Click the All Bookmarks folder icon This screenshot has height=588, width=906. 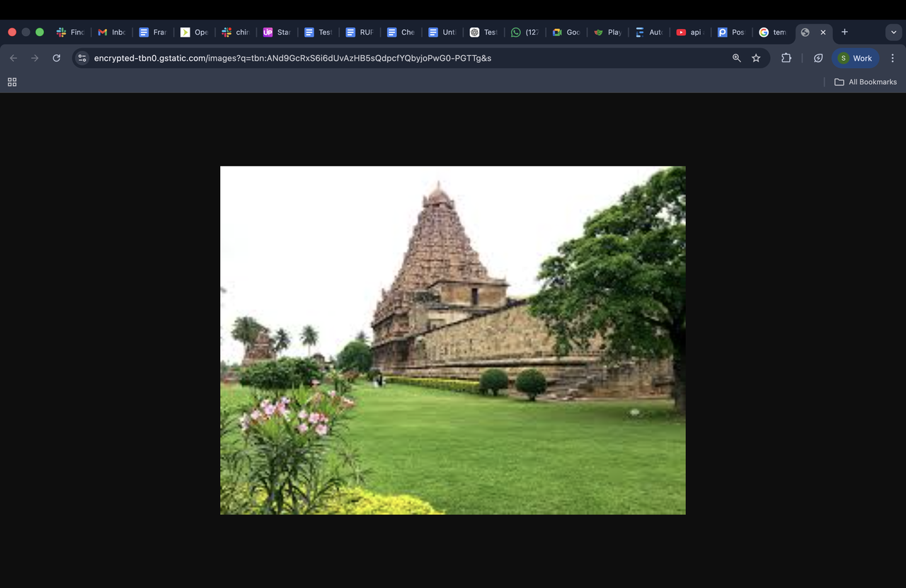pos(866,81)
